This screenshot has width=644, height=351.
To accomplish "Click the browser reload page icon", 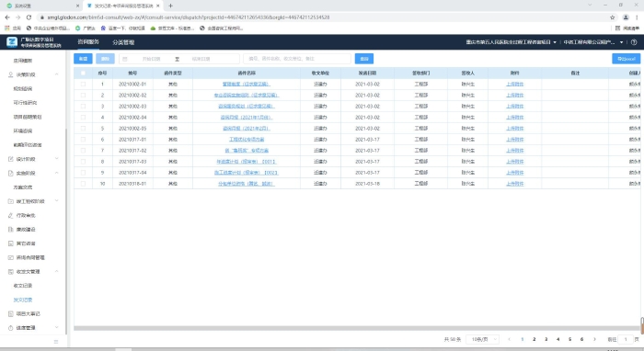I will tap(29, 17).
